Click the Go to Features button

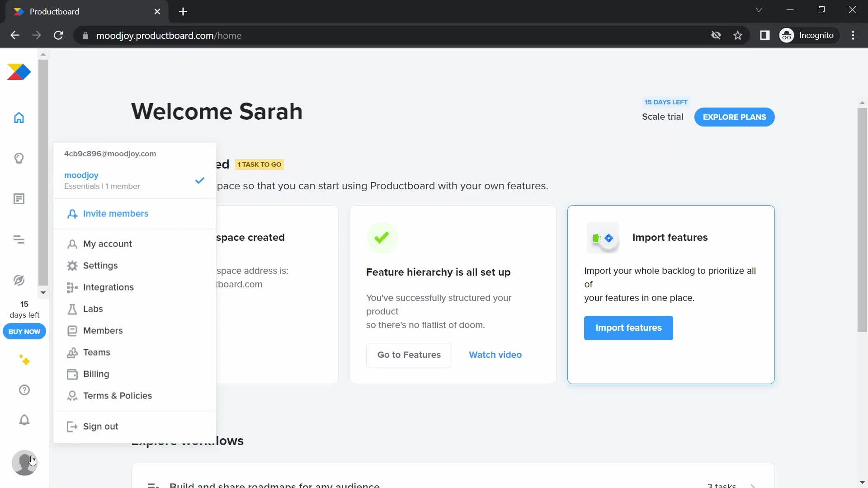click(409, 355)
